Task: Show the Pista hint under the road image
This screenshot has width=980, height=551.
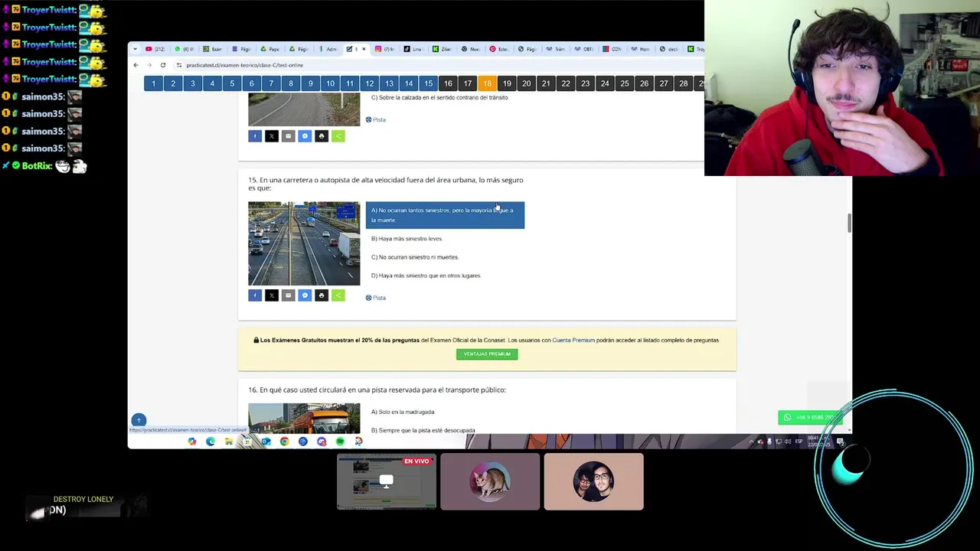Action: click(375, 120)
